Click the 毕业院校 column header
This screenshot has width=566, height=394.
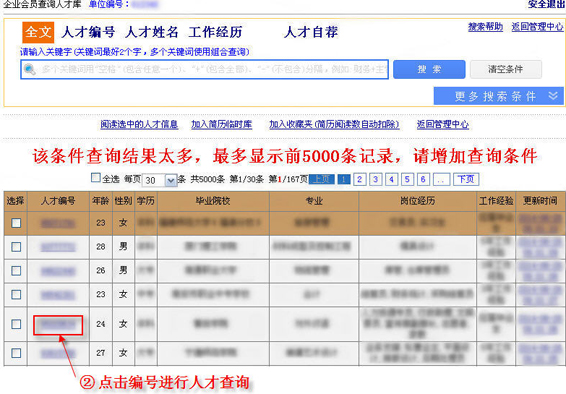[x=213, y=201]
